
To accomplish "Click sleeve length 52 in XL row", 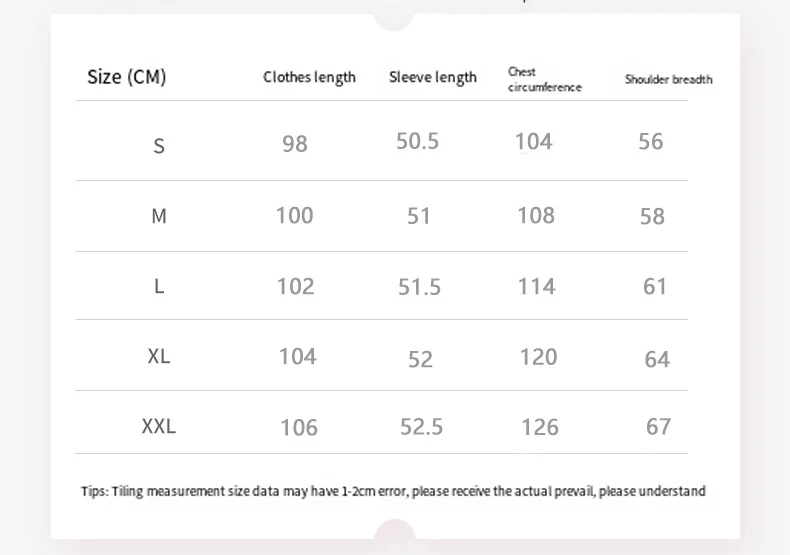I will pos(420,359).
